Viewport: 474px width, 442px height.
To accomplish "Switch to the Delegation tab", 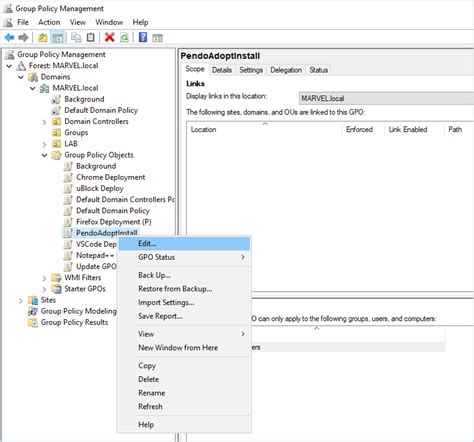I will point(286,70).
